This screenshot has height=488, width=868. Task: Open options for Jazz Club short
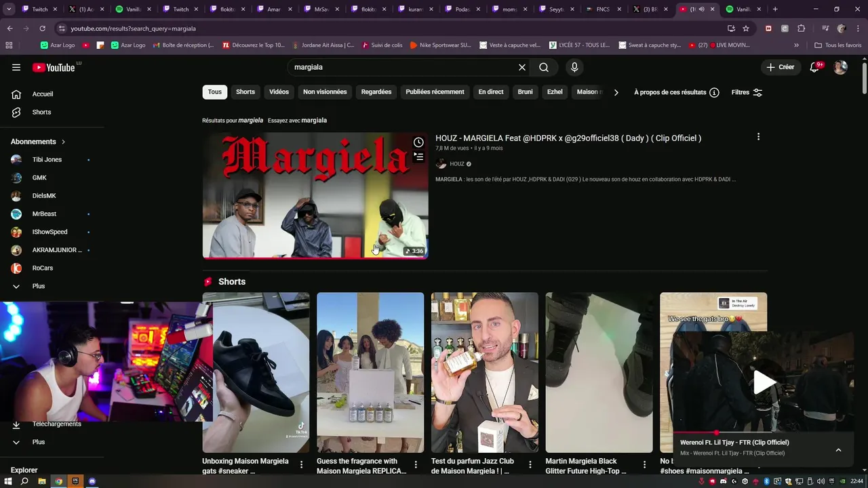click(530, 465)
